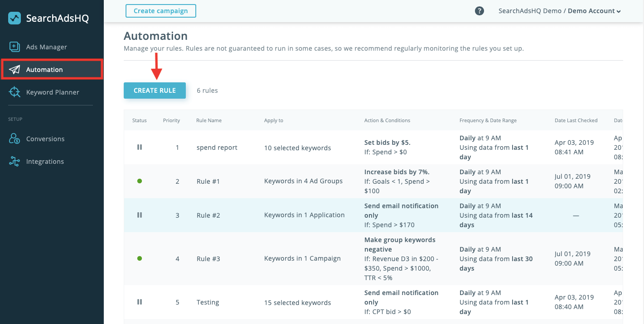Screen dimensions: 644x324
Task: Select the Automation paper-plane icon
Action: tap(15, 69)
